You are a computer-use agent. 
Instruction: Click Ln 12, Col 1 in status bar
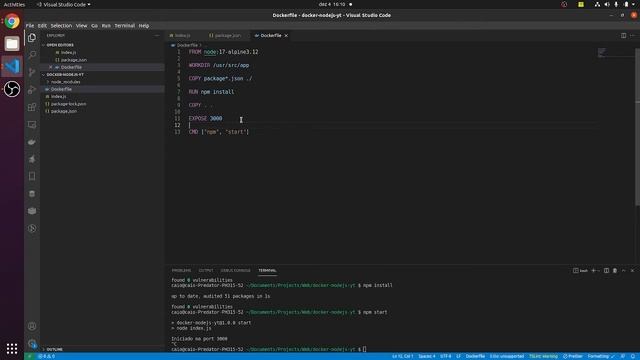tap(402, 356)
